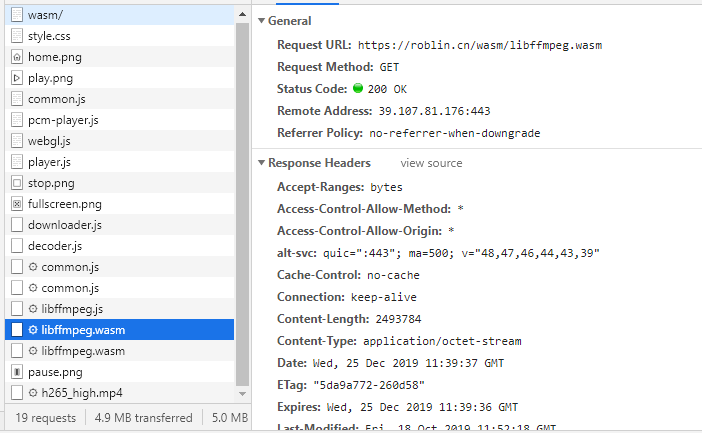This screenshot has height=433, width=702.
Task: Click the highlighted libffmpeg.wasm row
Action: point(120,330)
